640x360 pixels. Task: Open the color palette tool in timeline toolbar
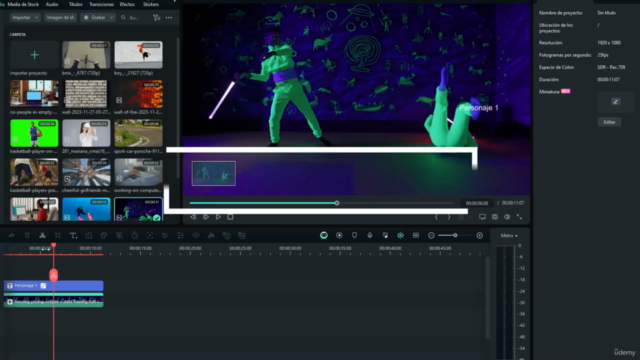pos(104,236)
